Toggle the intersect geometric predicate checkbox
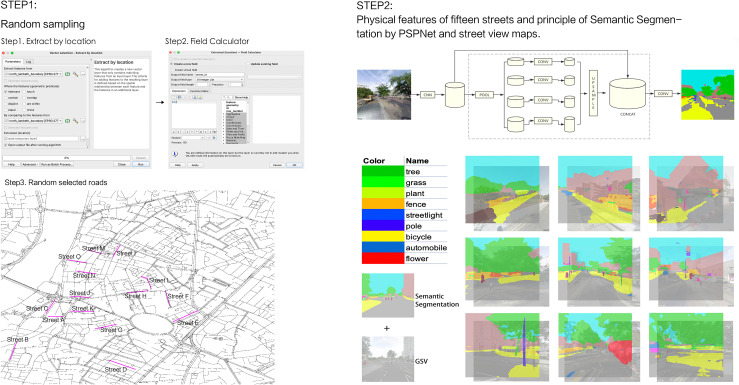 pos(6,92)
